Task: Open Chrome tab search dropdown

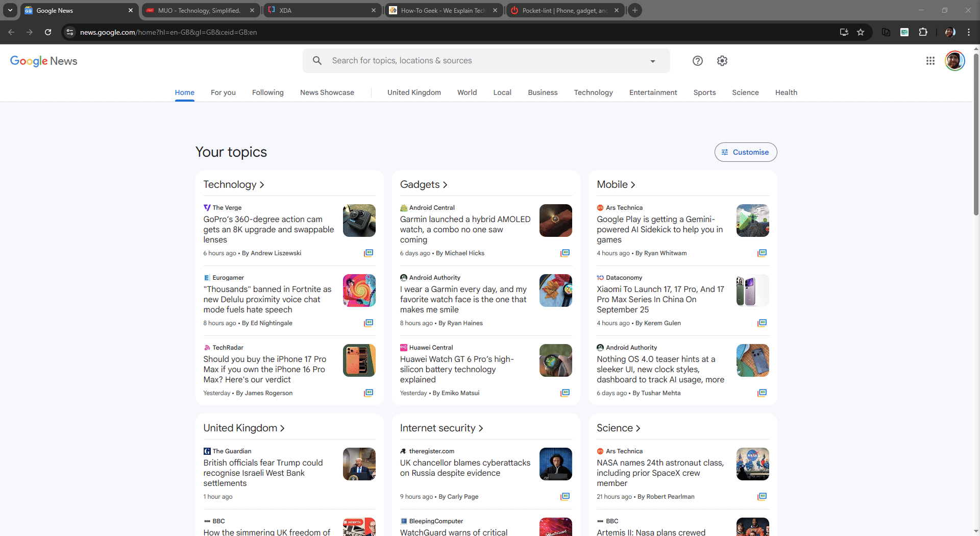Action: coord(10,10)
